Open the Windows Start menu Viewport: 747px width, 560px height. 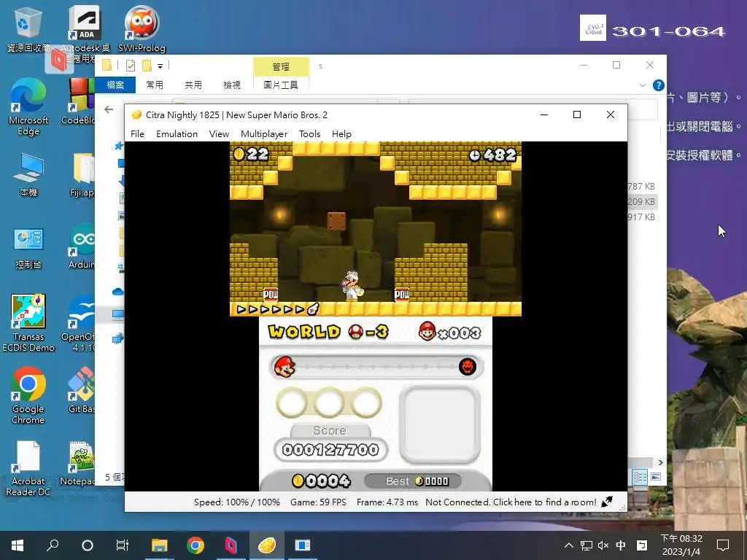point(18,545)
